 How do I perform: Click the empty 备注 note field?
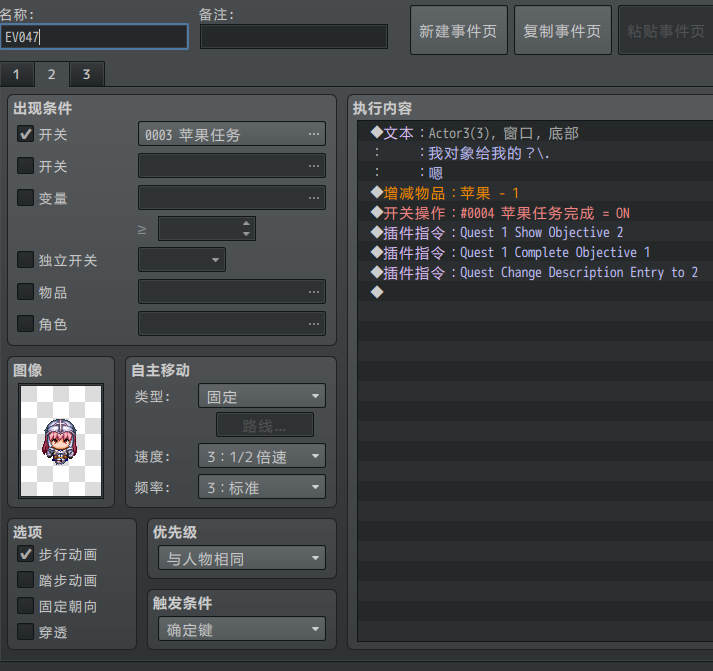click(294, 36)
